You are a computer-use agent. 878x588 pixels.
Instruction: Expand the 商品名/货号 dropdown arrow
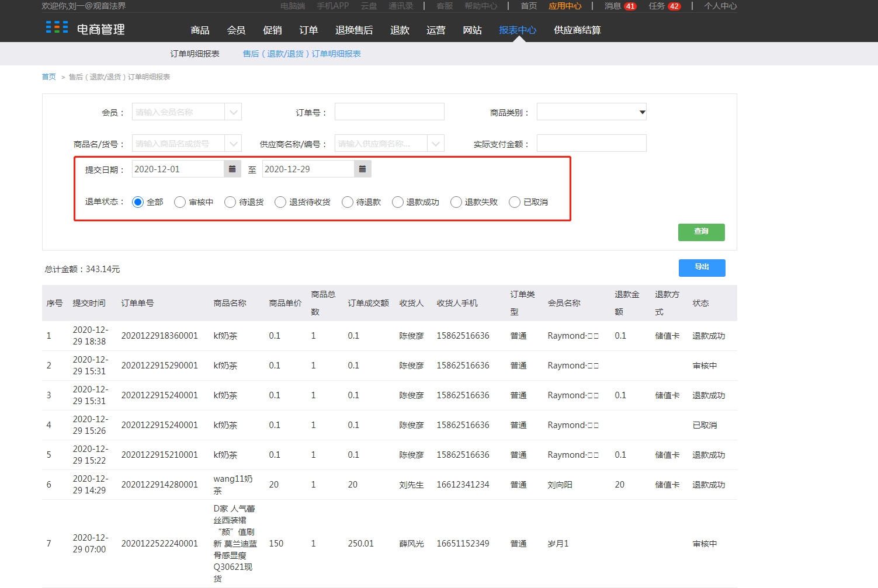coord(233,143)
